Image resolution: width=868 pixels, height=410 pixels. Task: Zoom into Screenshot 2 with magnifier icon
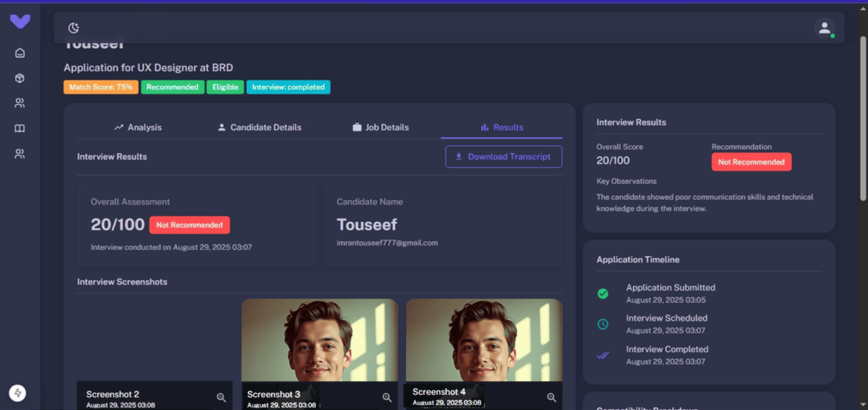pos(221,397)
